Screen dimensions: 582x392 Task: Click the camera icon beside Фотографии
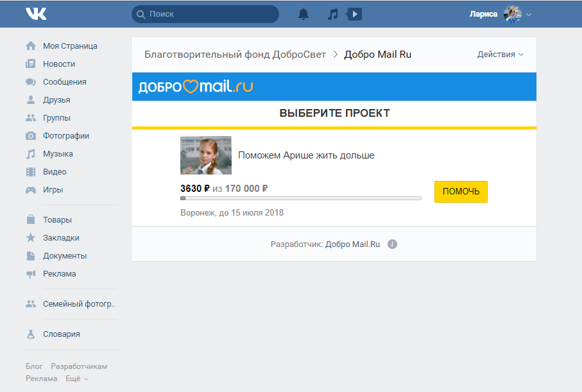[x=31, y=136]
